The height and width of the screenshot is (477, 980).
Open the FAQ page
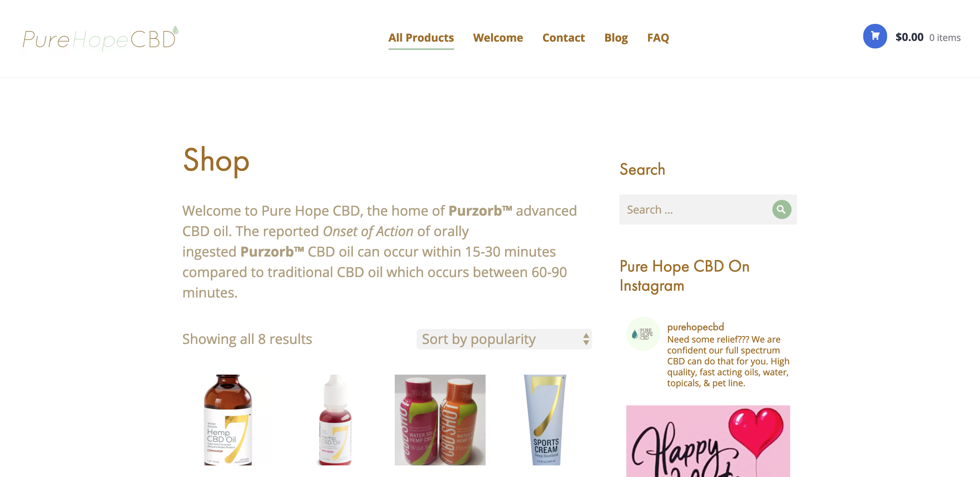(658, 38)
